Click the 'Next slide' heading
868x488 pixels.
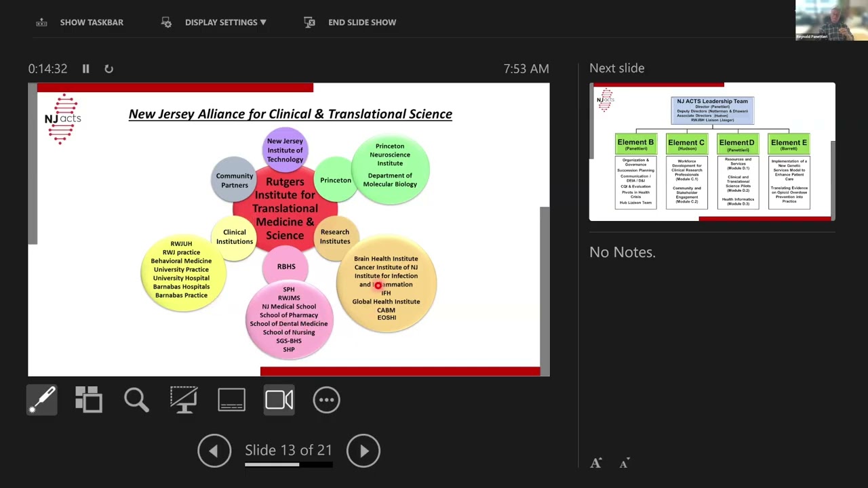tap(617, 68)
